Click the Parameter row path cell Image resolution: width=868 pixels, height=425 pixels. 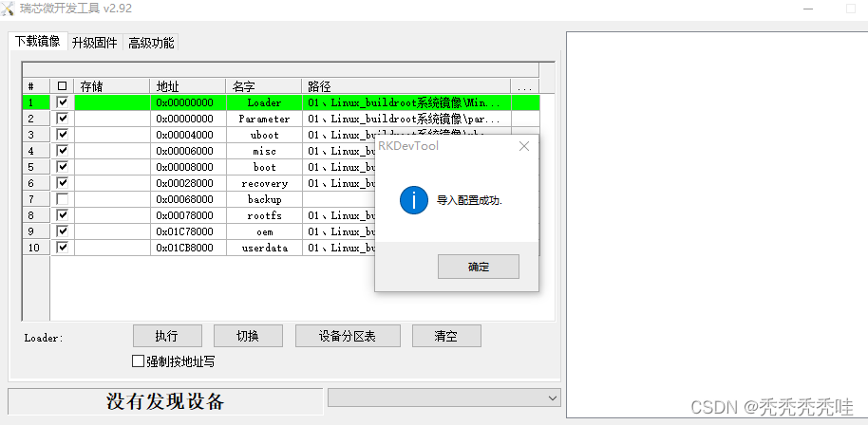pos(406,119)
